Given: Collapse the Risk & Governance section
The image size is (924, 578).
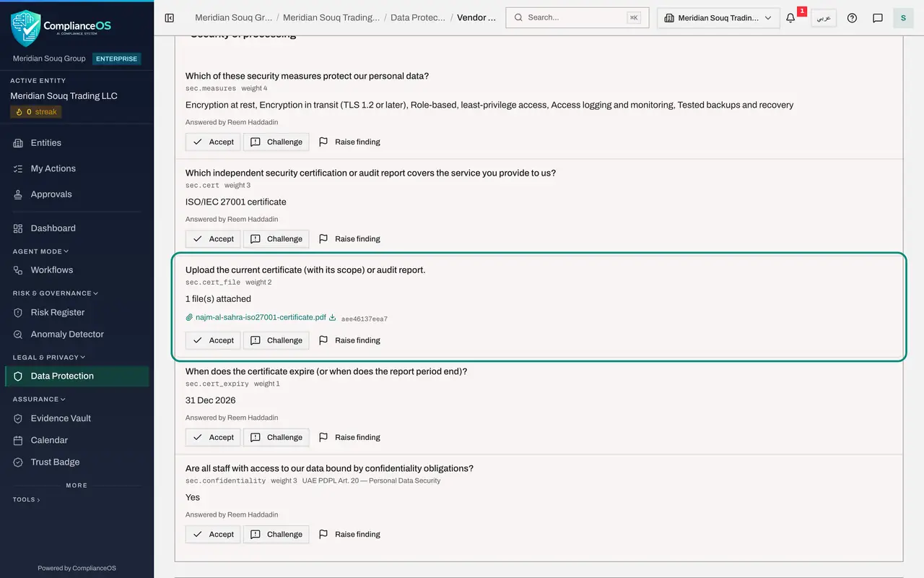Looking at the screenshot, I should click(55, 293).
